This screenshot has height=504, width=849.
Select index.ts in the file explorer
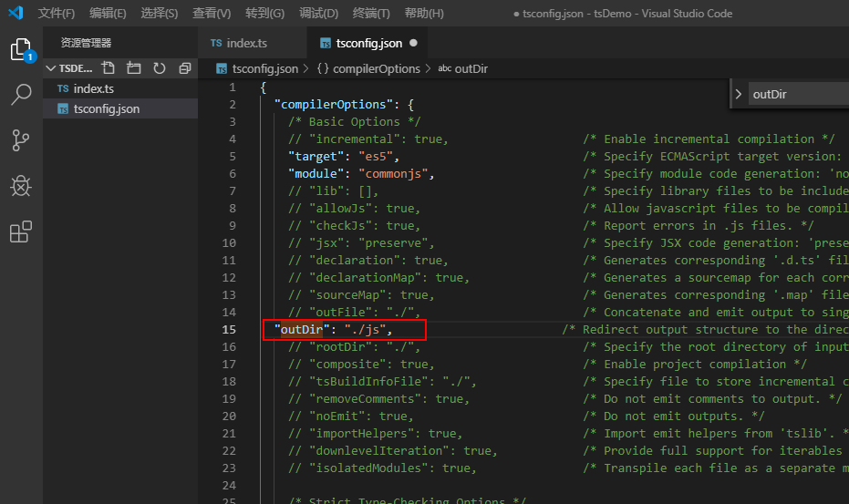point(120,88)
